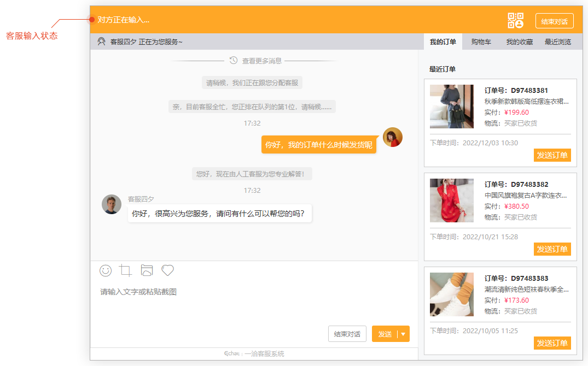Open the image folder icon
Screen dimensions: 588x366
(147, 270)
